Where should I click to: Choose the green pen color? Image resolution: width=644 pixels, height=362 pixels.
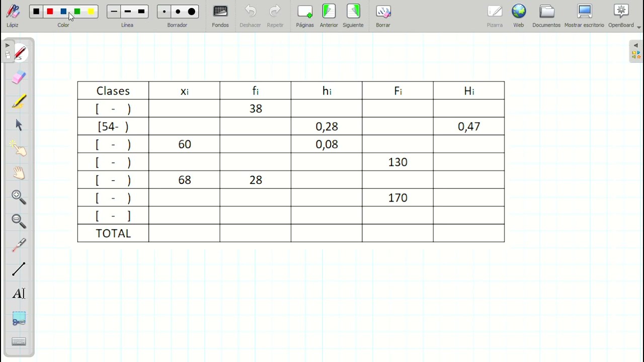[x=77, y=12]
